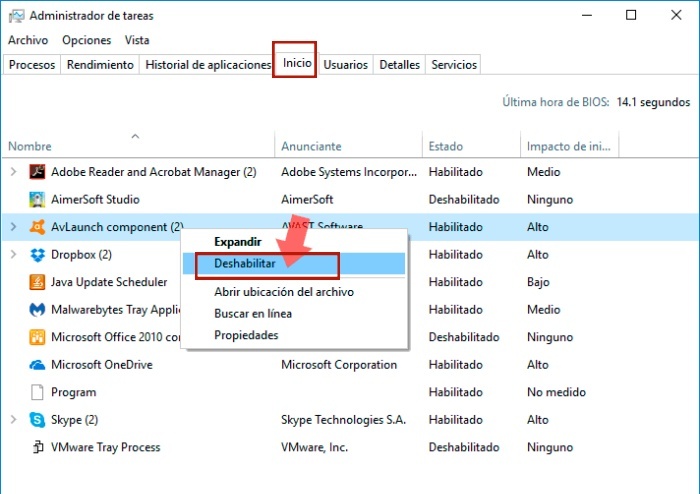This screenshot has width=700, height=494.
Task: Expand the Dropbox (2) group
Action: pos(13,255)
